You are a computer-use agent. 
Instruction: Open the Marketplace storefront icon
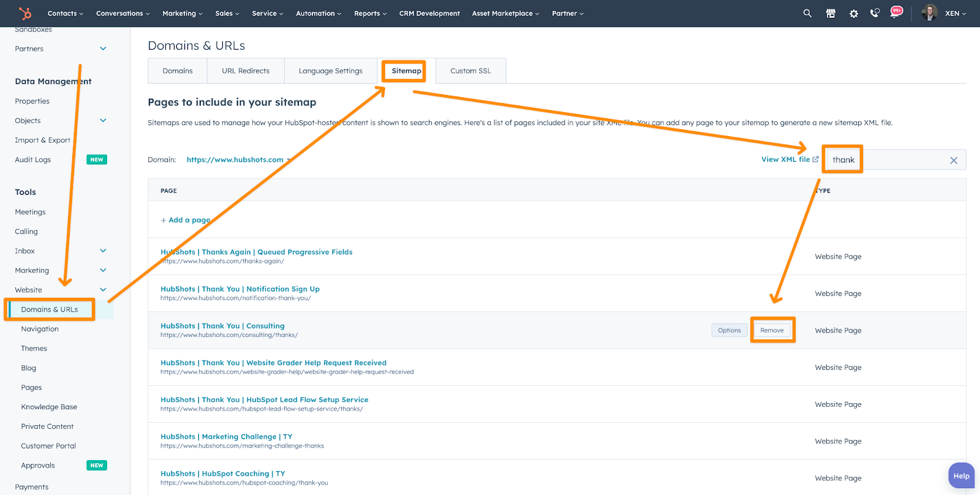click(x=831, y=13)
